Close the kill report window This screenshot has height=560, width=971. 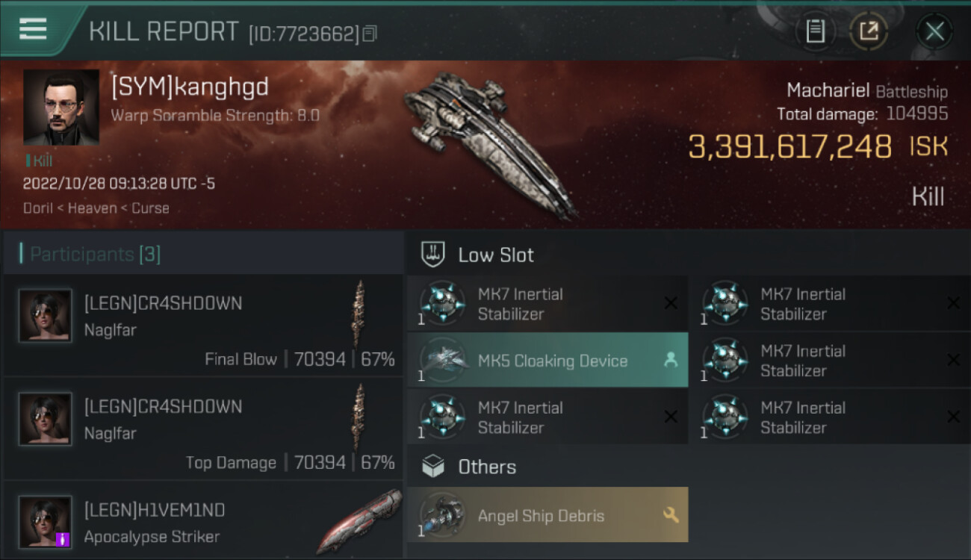point(934,31)
